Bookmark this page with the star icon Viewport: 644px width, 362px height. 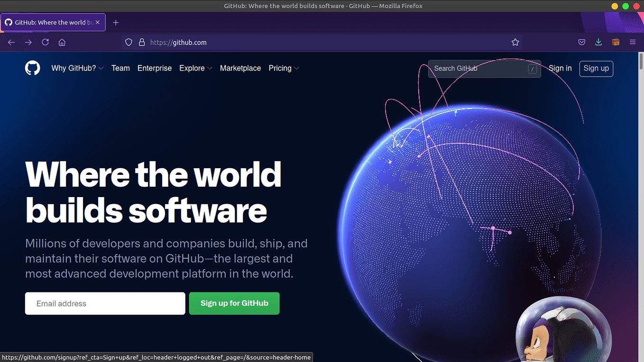click(x=515, y=42)
